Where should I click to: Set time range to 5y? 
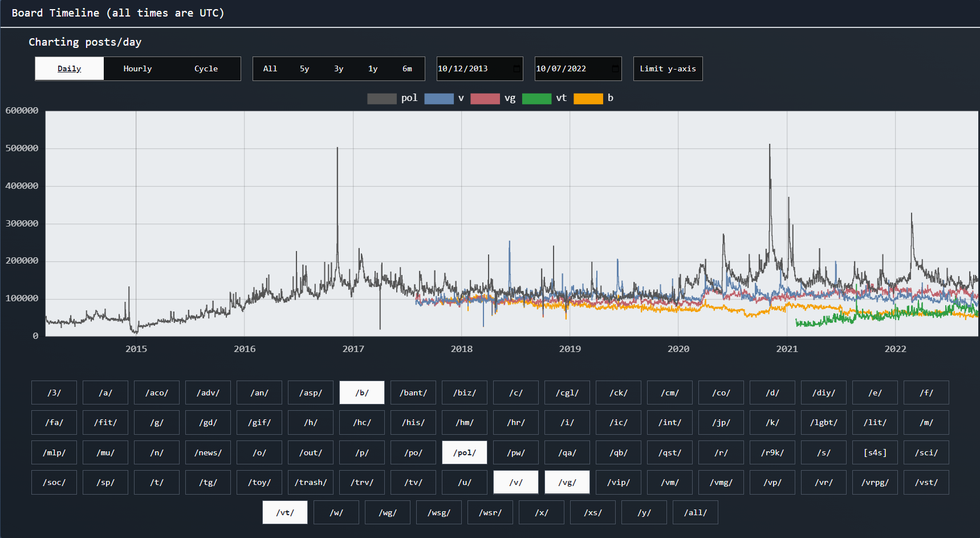tap(304, 69)
